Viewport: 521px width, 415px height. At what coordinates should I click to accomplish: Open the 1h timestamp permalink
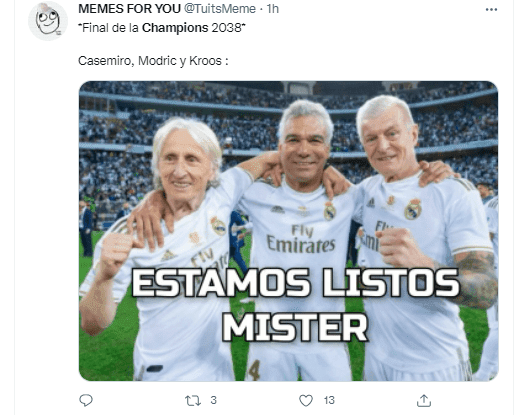[x=272, y=9]
